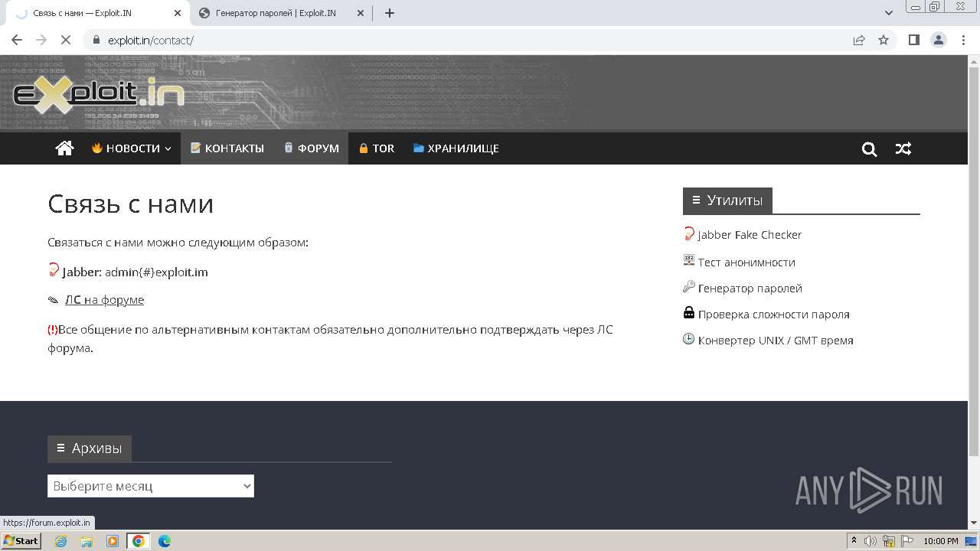Open the Проверка сложности пароля link
This screenshot has width=980, height=551.
click(x=773, y=315)
